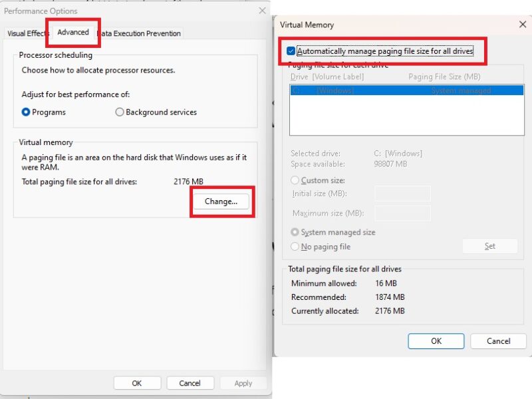Cancel the Performance Options dialog
Screen dimensions: 532x399
[x=190, y=382]
